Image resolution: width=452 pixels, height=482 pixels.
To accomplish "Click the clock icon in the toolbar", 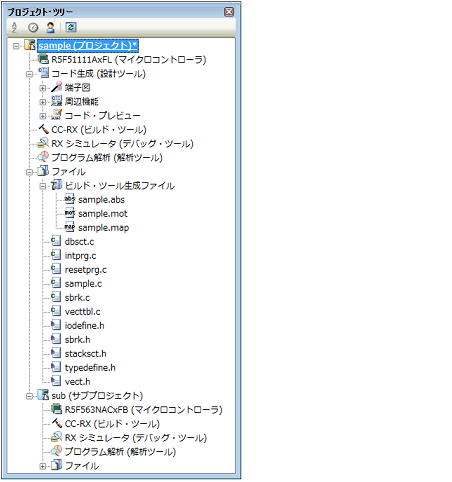I will (33, 27).
